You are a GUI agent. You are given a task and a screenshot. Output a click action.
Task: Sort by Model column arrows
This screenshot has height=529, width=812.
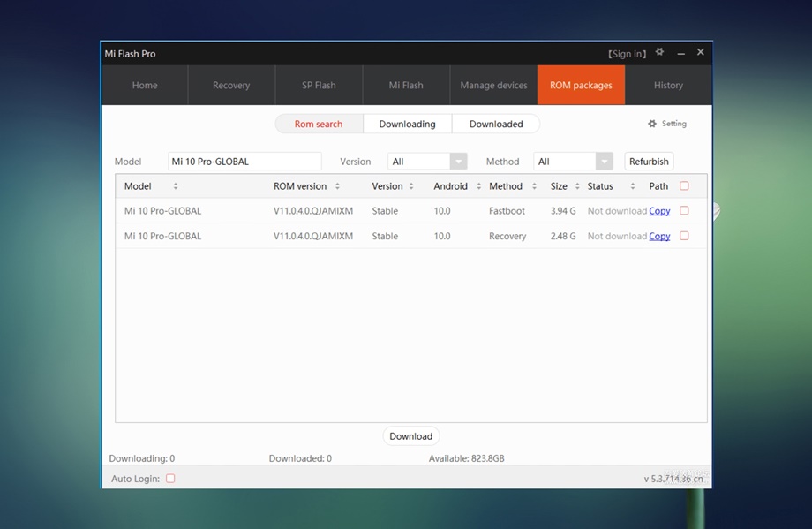[176, 186]
